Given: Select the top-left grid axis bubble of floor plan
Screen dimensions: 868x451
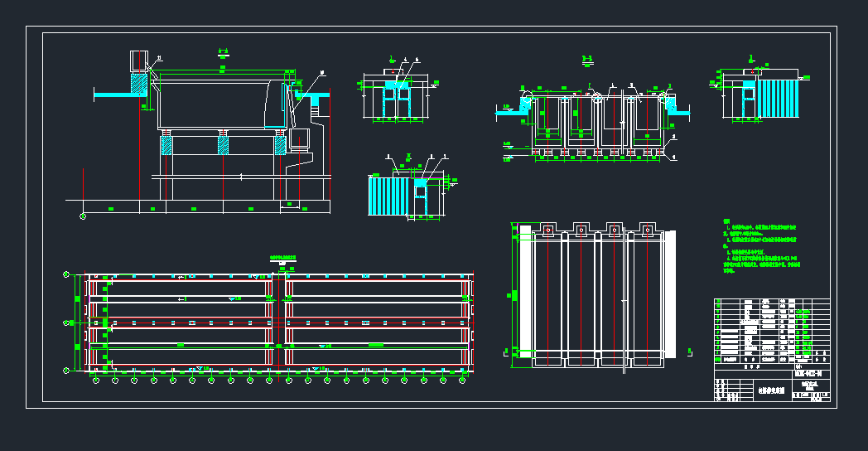Looking at the screenshot, I should 66,274.
